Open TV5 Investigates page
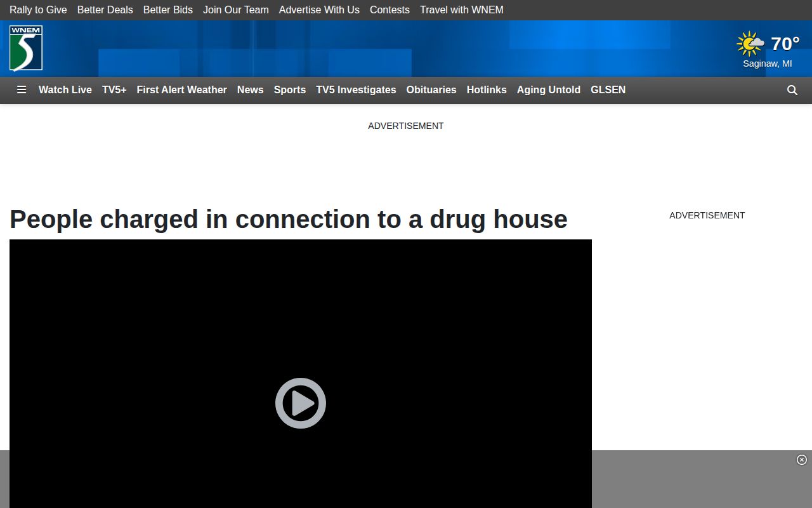The width and height of the screenshot is (812, 508). [x=357, y=90]
